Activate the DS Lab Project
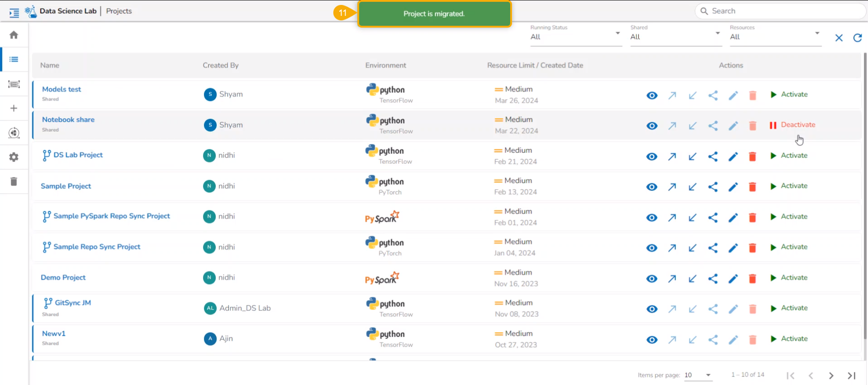 789,156
